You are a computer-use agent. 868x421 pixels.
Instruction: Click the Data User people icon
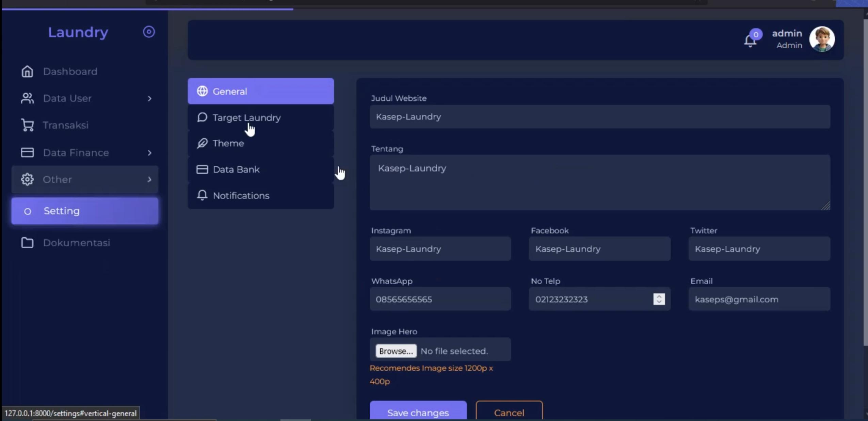[27, 98]
